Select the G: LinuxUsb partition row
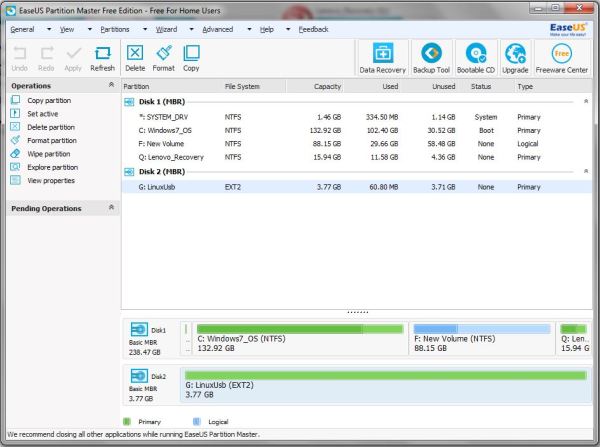 click(357, 187)
